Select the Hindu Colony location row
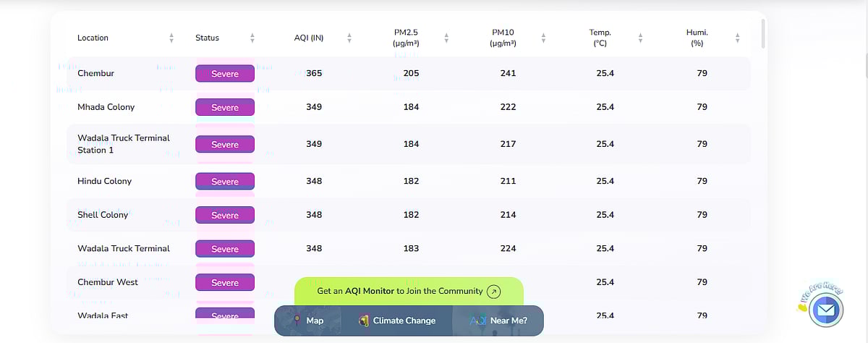The height and width of the screenshot is (343, 868). (x=104, y=181)
